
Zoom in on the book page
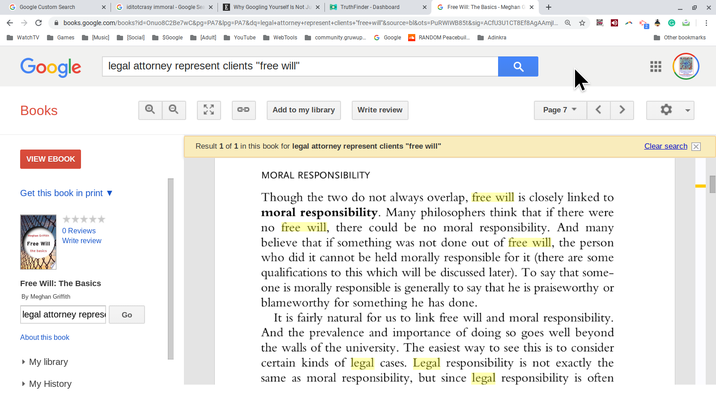coord(150,110)
